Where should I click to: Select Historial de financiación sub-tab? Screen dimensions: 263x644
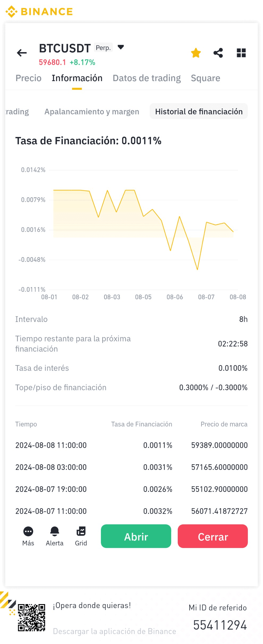point(199,112)
